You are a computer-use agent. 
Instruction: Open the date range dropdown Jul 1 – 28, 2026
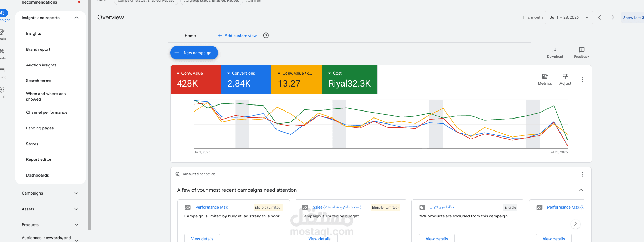[x=569, y=17]
